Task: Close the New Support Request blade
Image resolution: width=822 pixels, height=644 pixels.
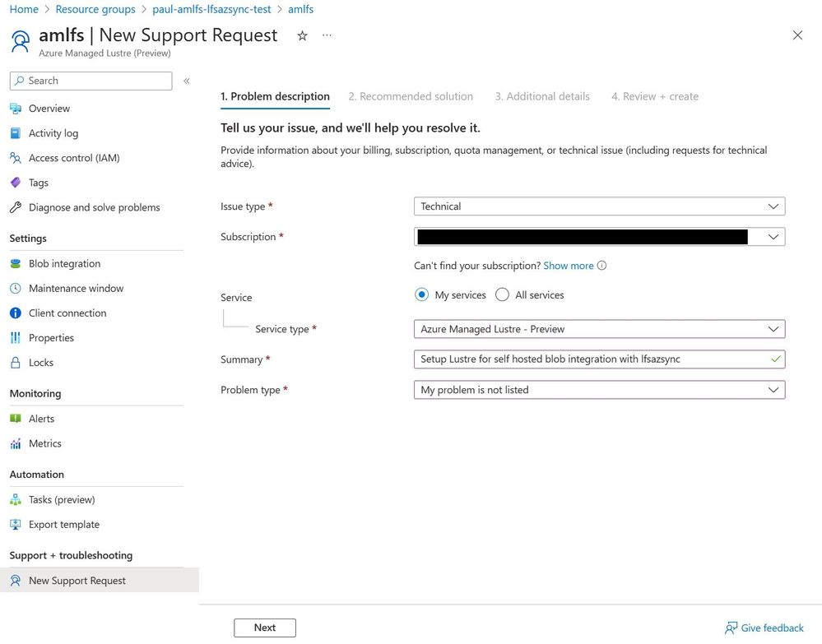Action: (797, 35)
